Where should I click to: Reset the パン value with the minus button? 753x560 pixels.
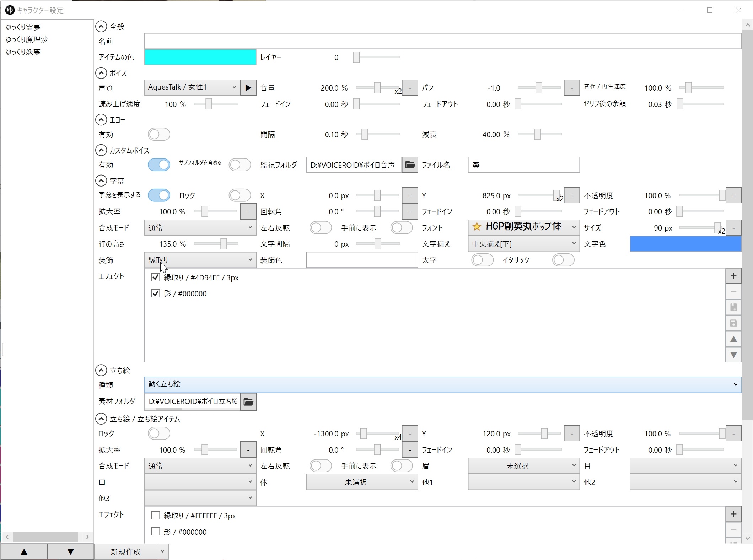click(x=572, y=88)
